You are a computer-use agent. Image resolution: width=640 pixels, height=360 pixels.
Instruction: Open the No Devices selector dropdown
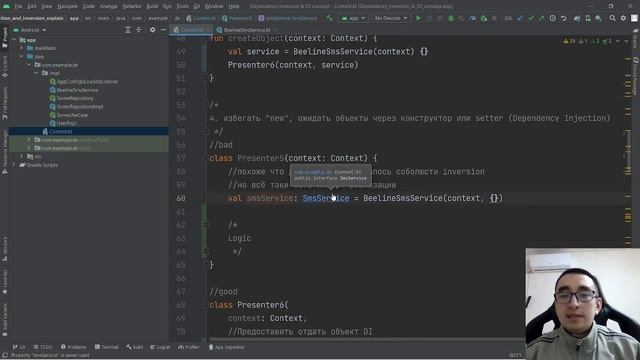click(391, 18)
